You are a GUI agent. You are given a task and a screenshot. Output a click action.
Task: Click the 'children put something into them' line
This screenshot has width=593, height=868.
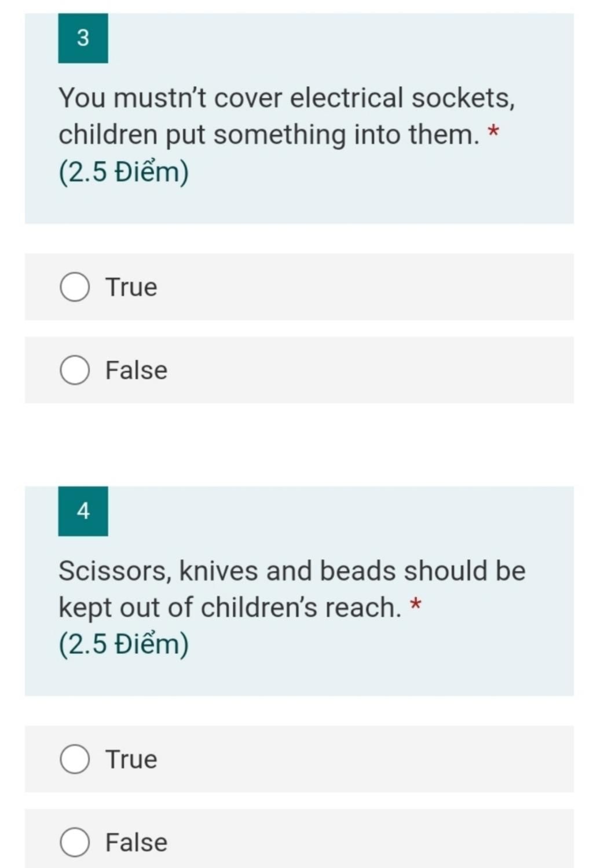coord(269,135)
